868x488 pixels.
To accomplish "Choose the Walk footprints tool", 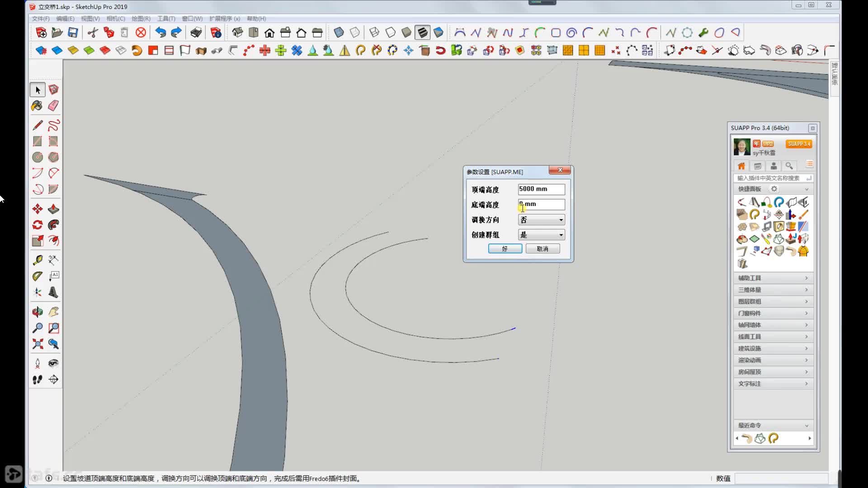I will (38, 380).
